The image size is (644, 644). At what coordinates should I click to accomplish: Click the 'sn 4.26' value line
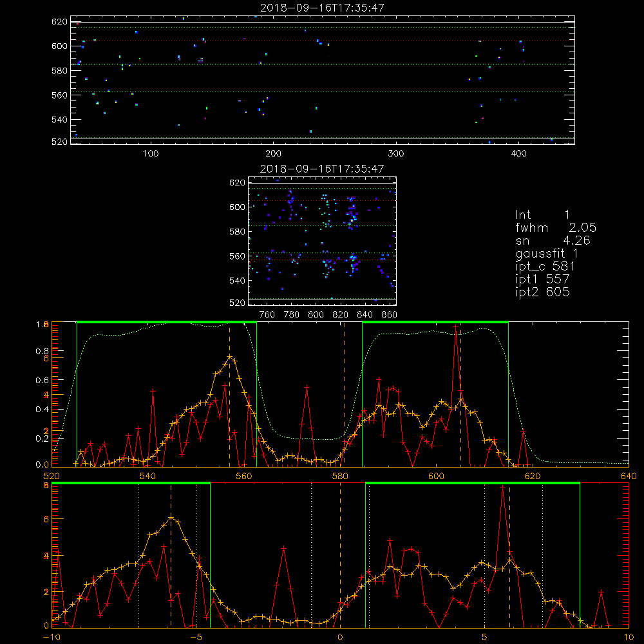coord(553,240)
